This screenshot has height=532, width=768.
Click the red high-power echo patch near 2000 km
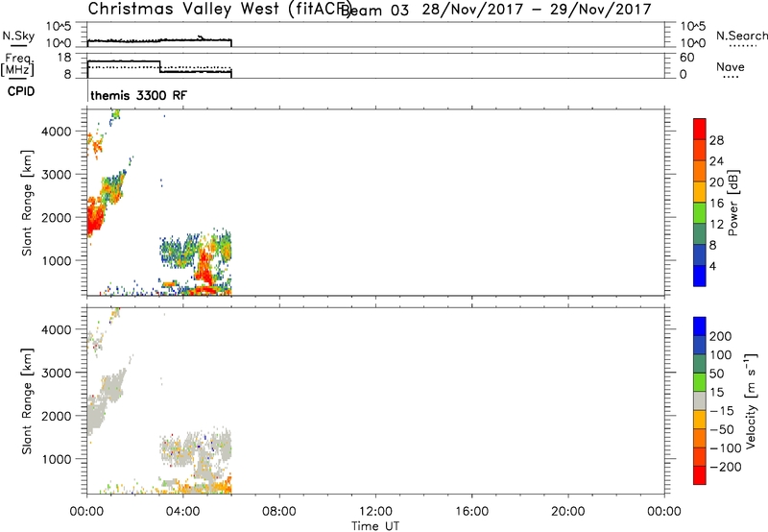click(95, 217)
